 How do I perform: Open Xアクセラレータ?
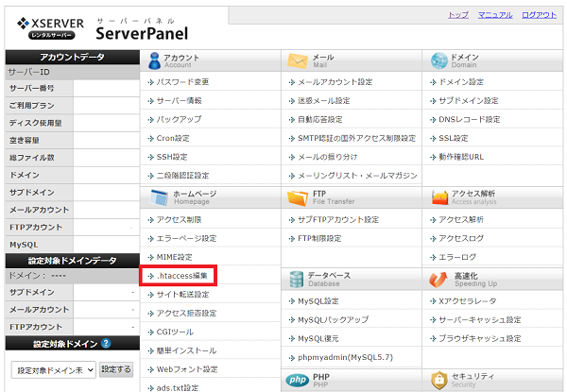(x=468, y=301)
